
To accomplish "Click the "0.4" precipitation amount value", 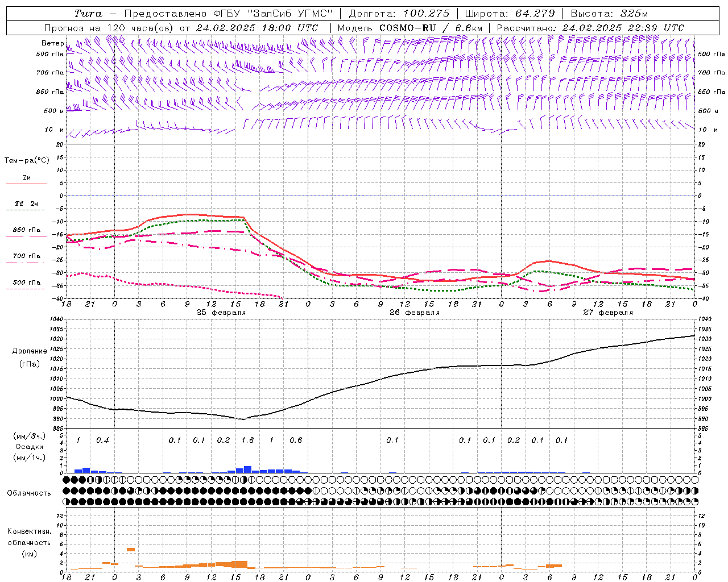I will pos(102,440).
